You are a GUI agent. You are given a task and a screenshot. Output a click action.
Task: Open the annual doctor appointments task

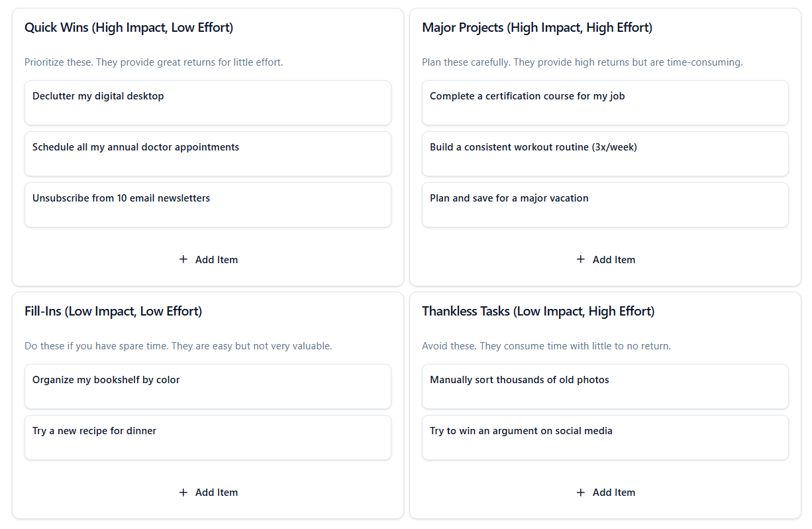pos(207,154)
